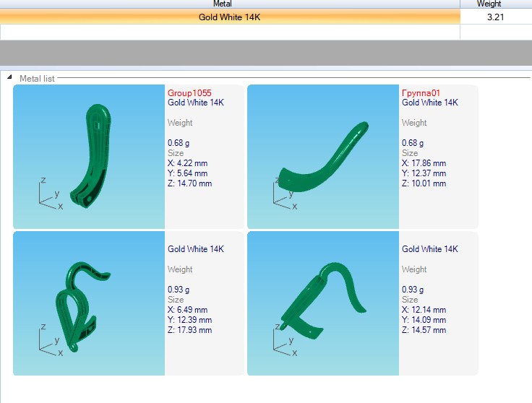Viewport: 532px width, 403px height.
Task: Click the XYZ axis icon in Group1055 preview
Action: tap(50, 196)
